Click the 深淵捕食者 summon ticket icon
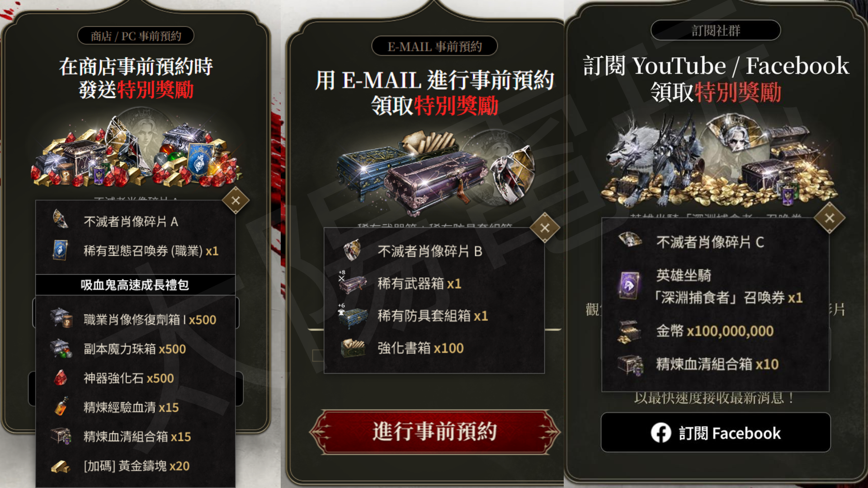 pyautogui.click(x=629, y=286)
